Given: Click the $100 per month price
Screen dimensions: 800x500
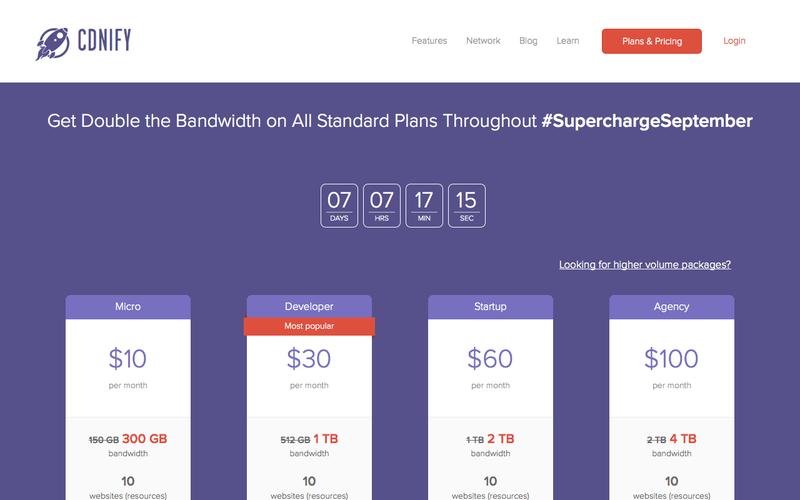Looking at the screenshot, I should coord(671,359).
